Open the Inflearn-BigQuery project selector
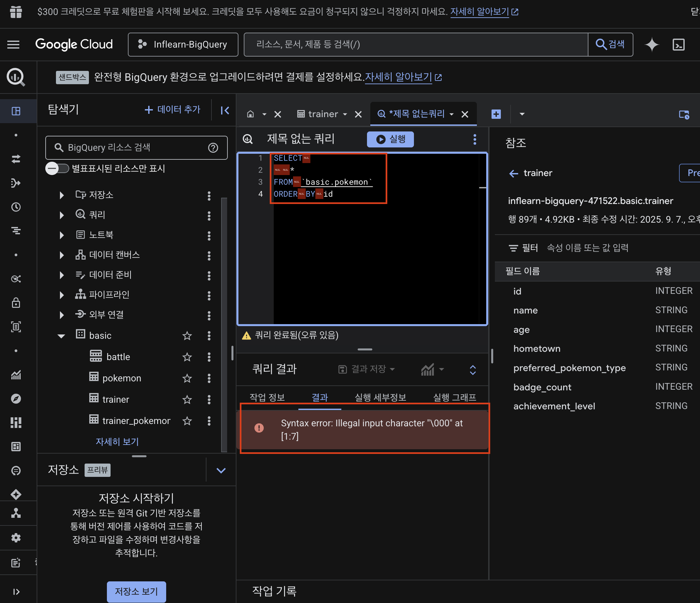This screenshot has height=603, width=700. click(183, 44)
